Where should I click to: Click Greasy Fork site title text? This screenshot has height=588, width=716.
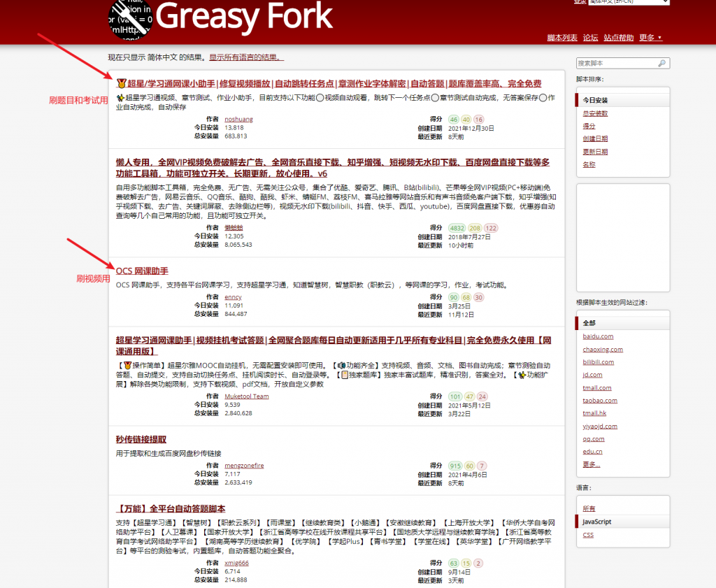point(244,17)
